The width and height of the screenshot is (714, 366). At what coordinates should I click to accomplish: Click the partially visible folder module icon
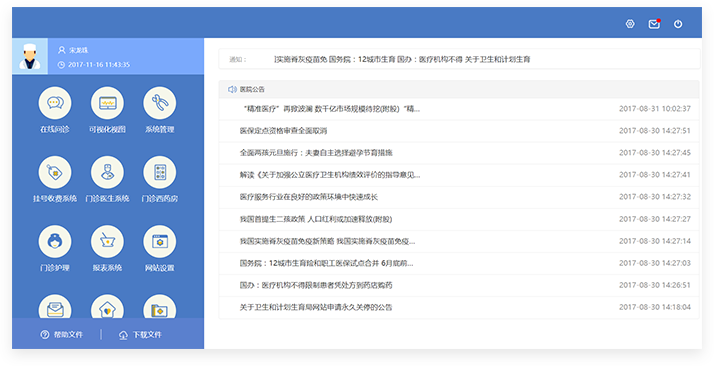pos(160,306)
